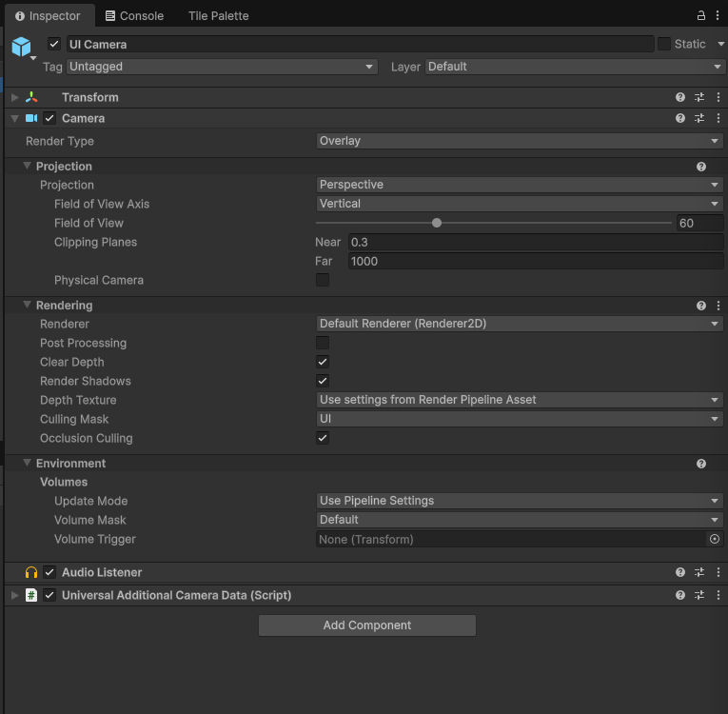Open help for the Projection section
The width and height of the screenshot is (728, 714).
coord(701,167)
